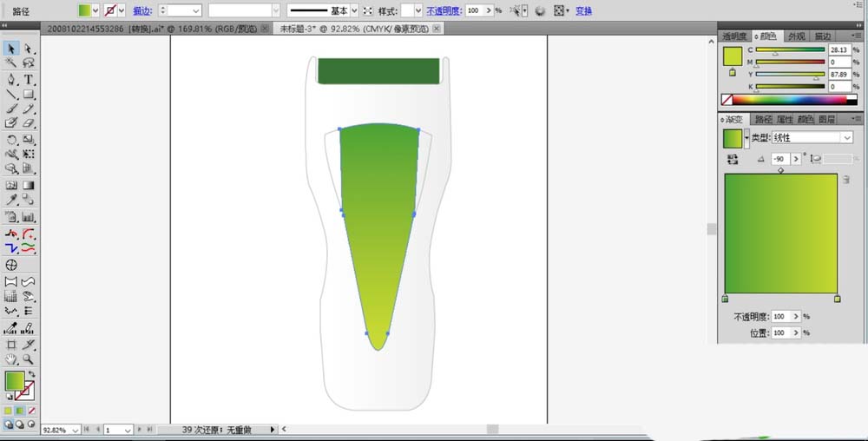
Task: Open brush definition 基本 dropdown
Action: click(x=354, y=10)
